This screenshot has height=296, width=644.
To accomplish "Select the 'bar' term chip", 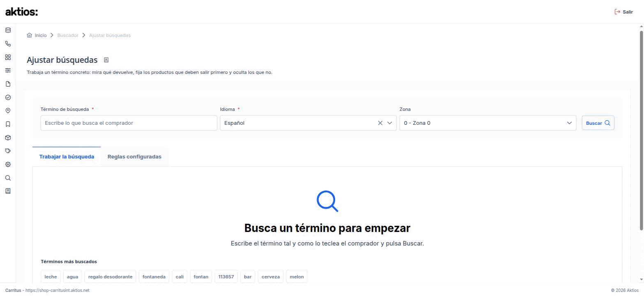I will point(248,277).
